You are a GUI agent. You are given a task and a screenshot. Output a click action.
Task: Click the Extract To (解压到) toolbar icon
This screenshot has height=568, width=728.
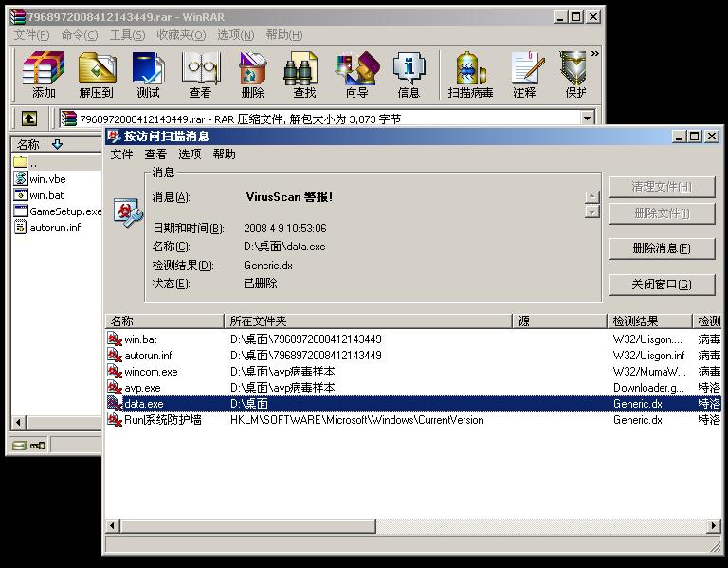click(97, 74)
